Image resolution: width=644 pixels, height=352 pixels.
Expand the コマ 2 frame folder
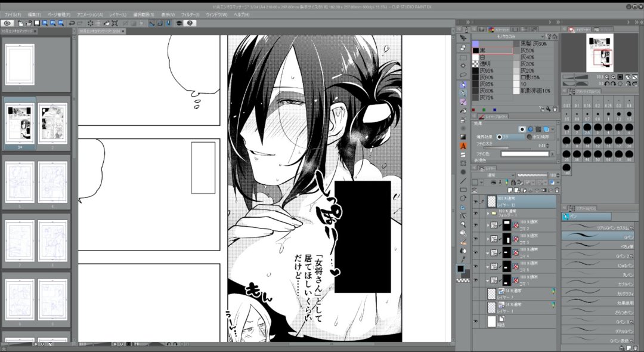click(488, 225)
